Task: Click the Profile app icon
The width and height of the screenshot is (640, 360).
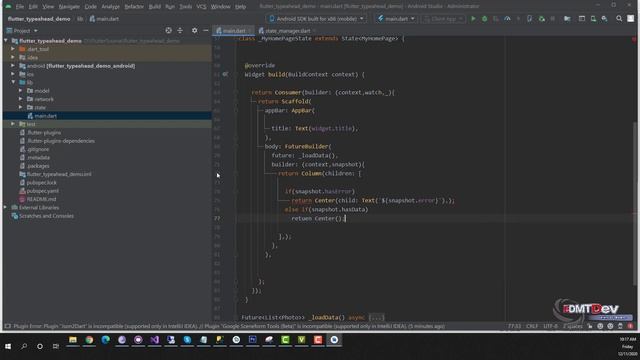Action: [x=507, y=19]
